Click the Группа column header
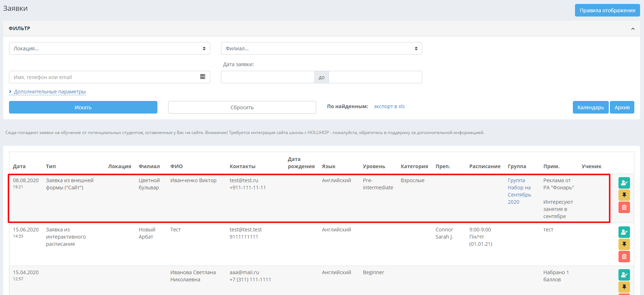This screenshot has width=644, height=295. (517, 166)
